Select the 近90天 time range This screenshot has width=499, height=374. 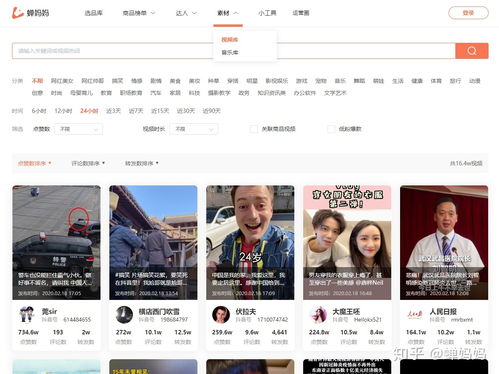(x=212, y=111)
